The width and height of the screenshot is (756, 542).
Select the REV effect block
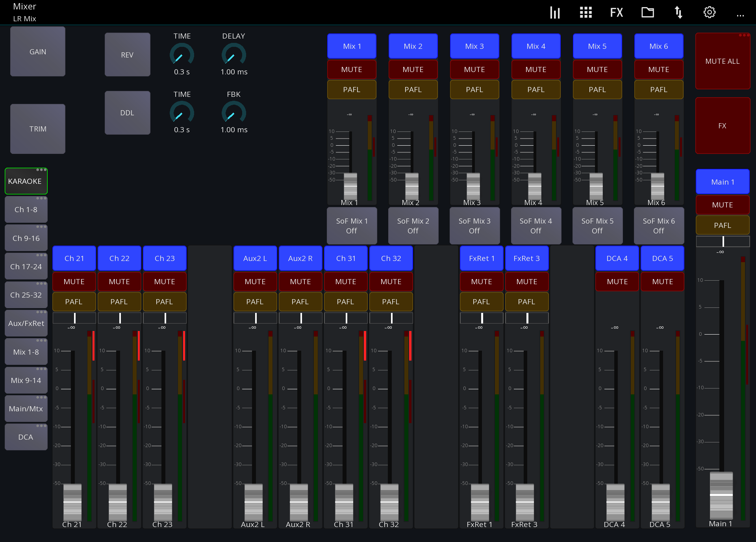tap(127, 54)
